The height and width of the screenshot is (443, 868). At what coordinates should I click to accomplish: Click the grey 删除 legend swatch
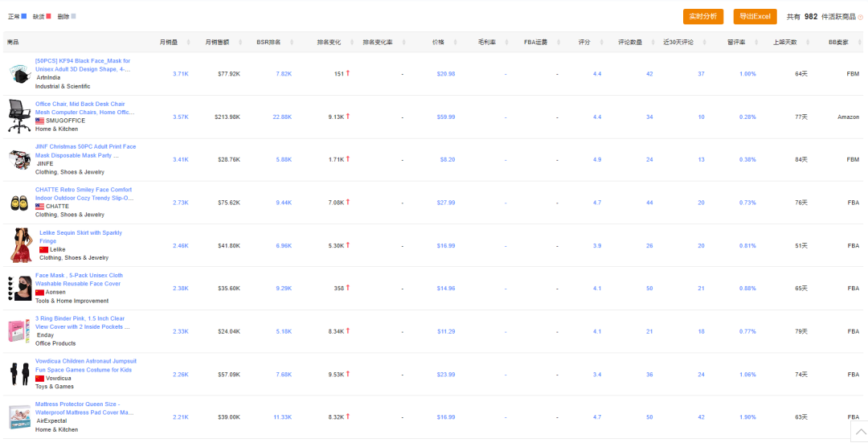74,16
